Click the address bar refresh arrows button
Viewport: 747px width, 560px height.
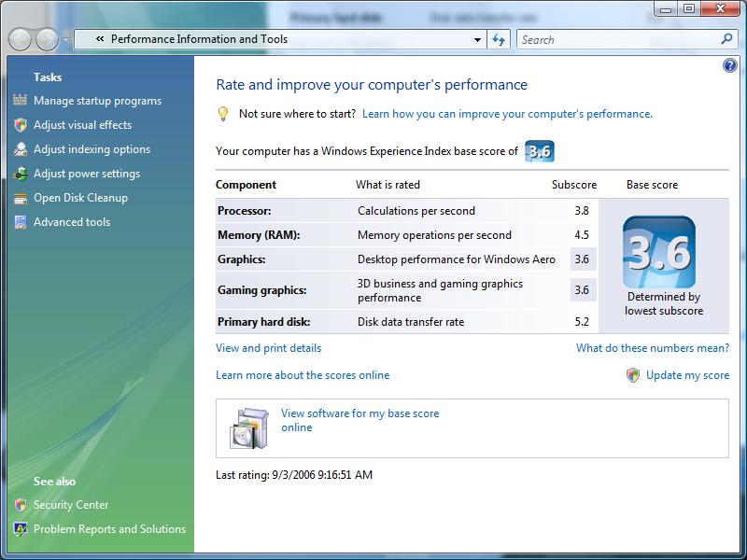point(499,39)
